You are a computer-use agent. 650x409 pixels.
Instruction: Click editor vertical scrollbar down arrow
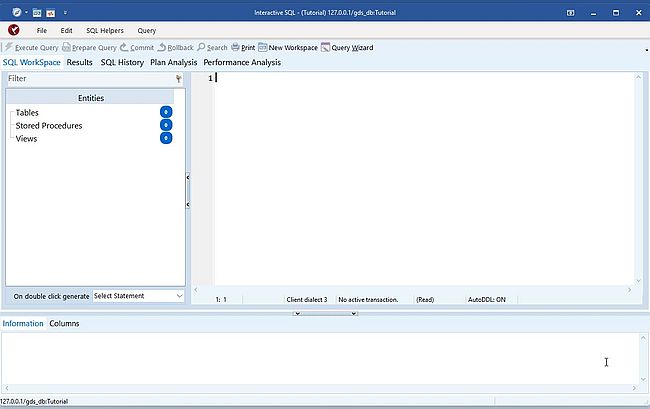(638, 281)
